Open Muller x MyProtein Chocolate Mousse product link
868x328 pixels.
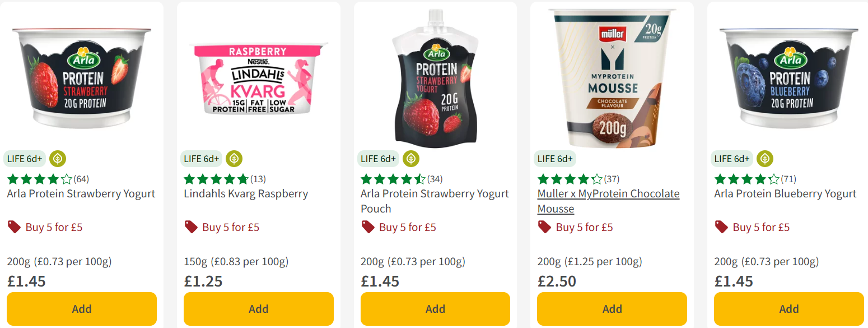[608, 194]
